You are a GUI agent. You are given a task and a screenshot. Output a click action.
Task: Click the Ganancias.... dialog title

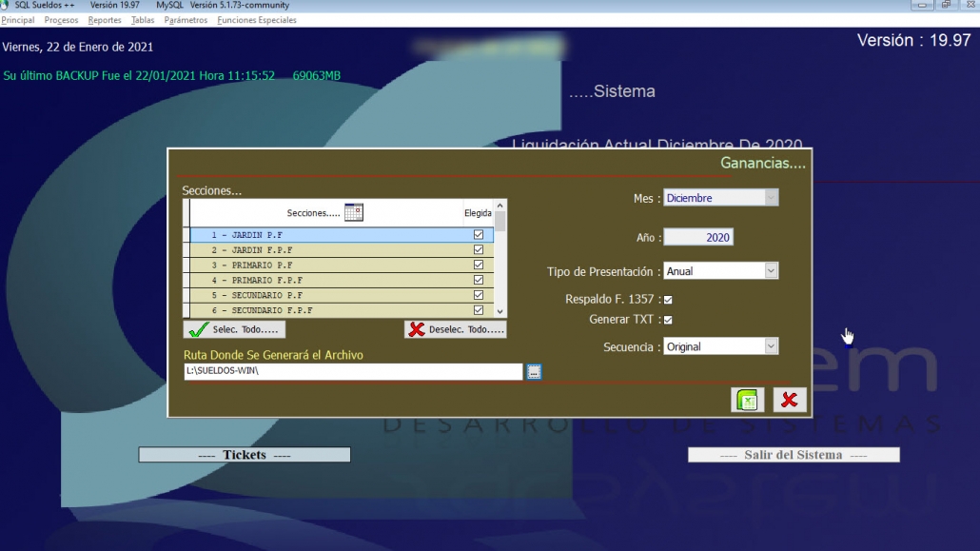tap(762, 164)
